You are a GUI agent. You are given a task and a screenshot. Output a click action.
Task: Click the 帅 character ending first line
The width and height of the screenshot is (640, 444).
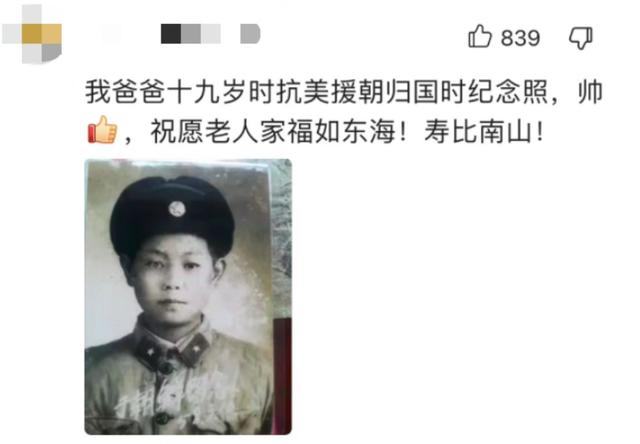[x=590, y=92]
